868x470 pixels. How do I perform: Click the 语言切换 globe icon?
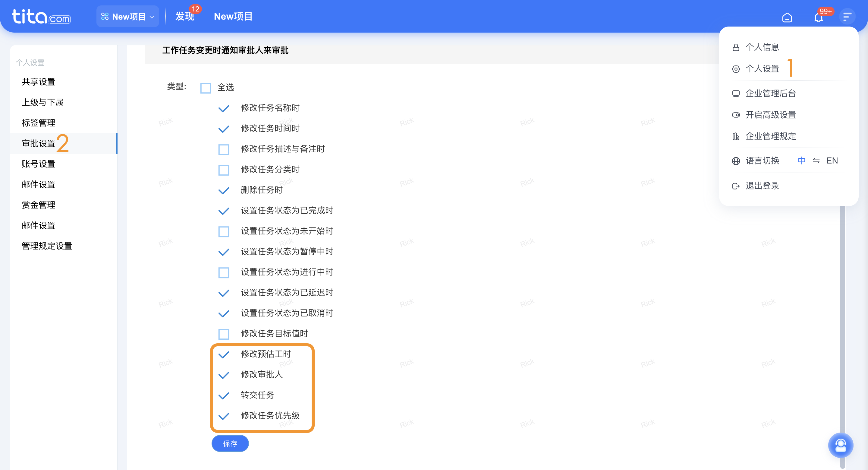click(x=736, y=161)
